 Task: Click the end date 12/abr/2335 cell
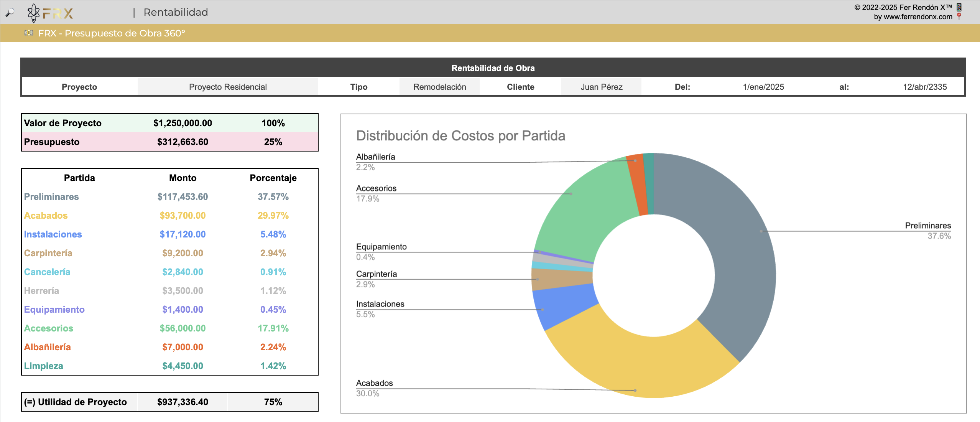924,87
